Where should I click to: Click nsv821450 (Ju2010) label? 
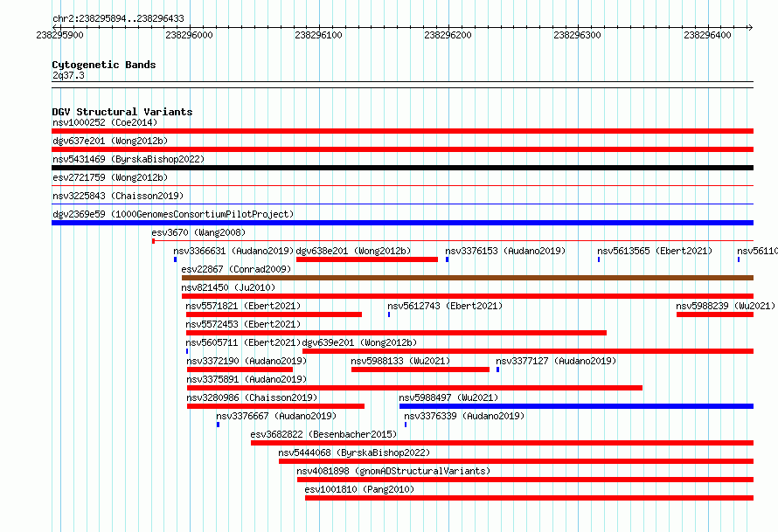click(x=228, y=287)
